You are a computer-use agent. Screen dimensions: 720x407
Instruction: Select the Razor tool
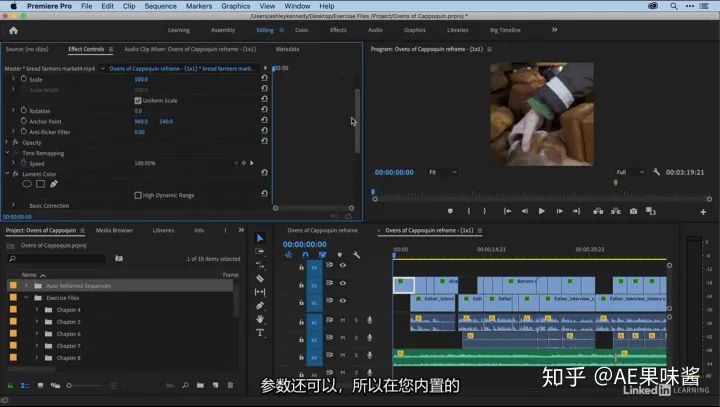pyautogui.click(x=260, y=278)
